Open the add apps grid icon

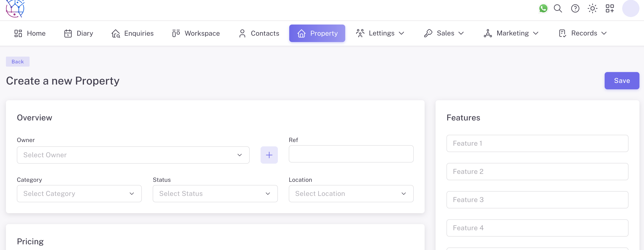(610, 8)
